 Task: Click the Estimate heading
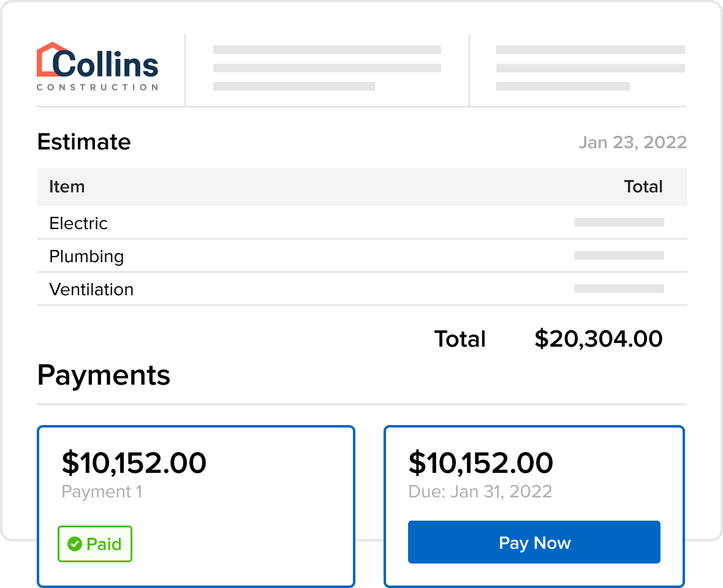tap(84, 142)
